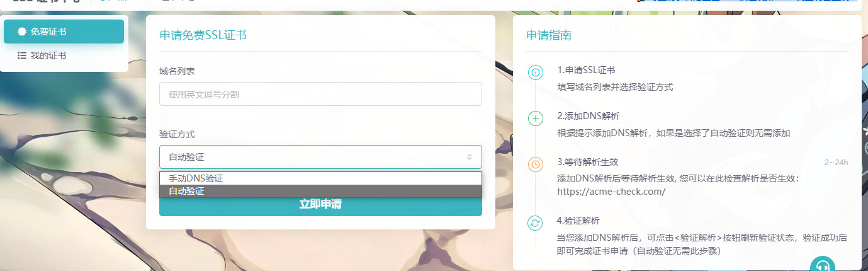This screenshot has width=868, height=271.
Task: Select the 免费证书 sidebar menu label
Action: pos(48,32)
